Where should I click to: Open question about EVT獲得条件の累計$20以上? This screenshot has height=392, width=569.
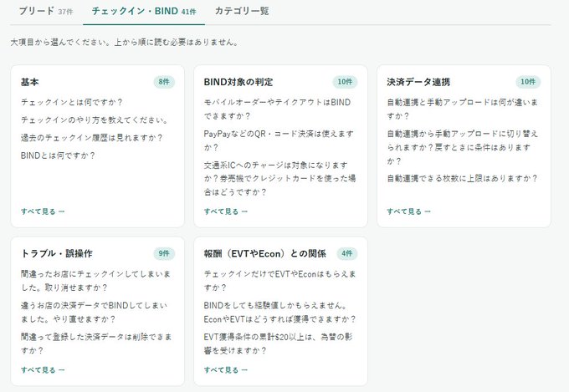click(x=278, y=344)
